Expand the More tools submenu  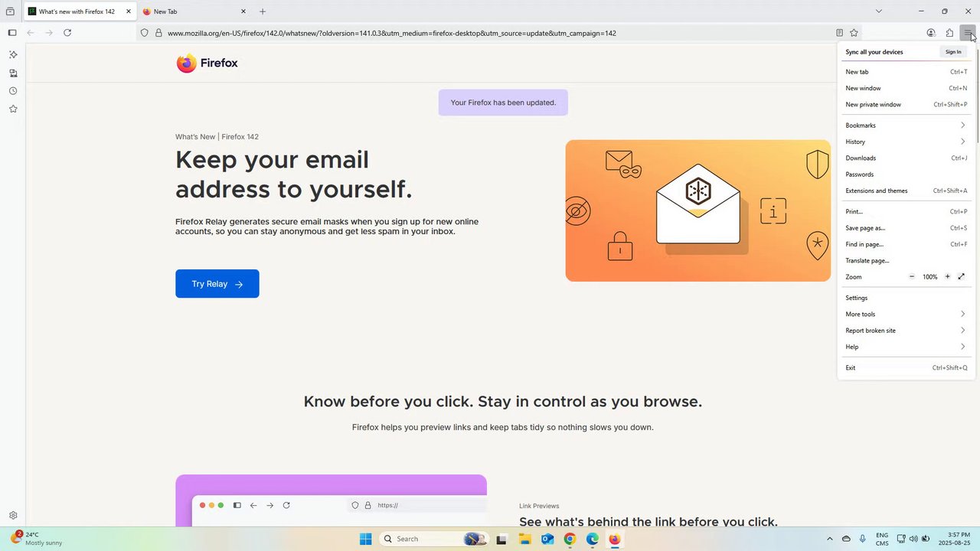pos(906,315)
